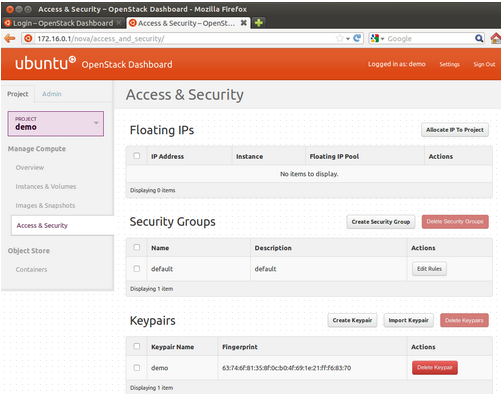Click the bookmark star icon

pos(339,38)
